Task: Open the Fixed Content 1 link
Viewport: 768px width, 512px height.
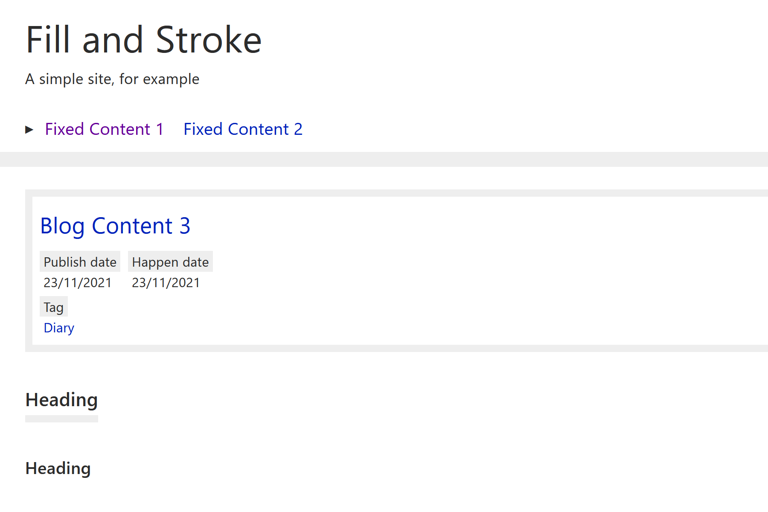Action: (104, 129)
